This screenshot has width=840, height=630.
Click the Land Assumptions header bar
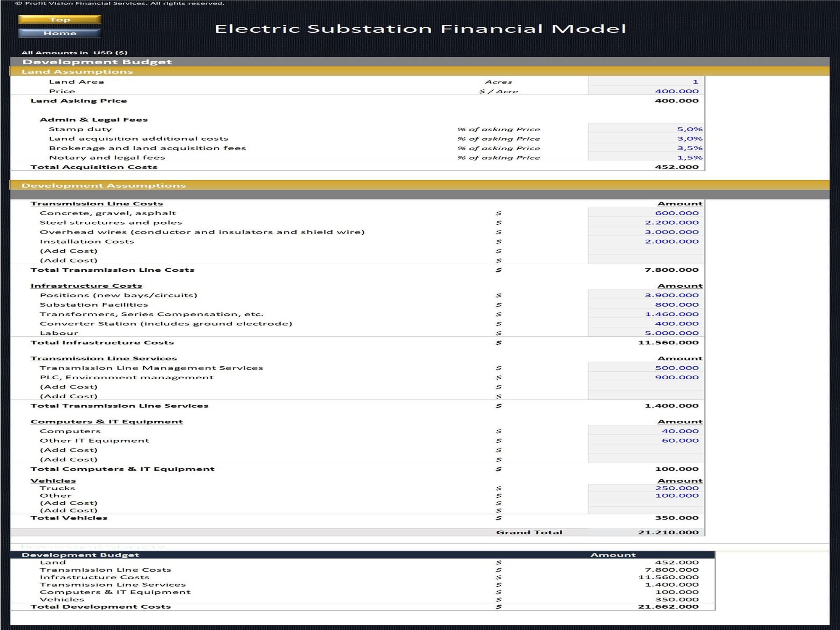[x=420, y=71]
